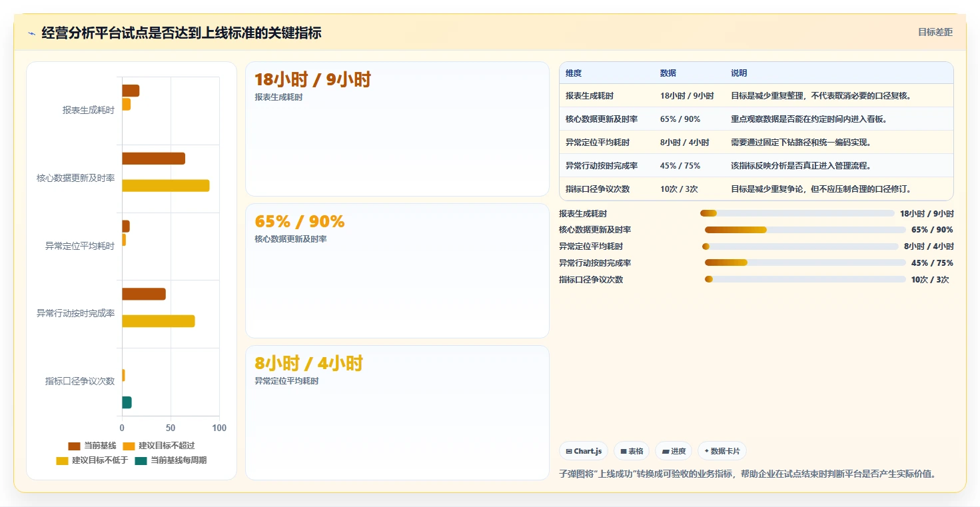Click the 指标口径争议次数 progress bar

tap(805, 279)
